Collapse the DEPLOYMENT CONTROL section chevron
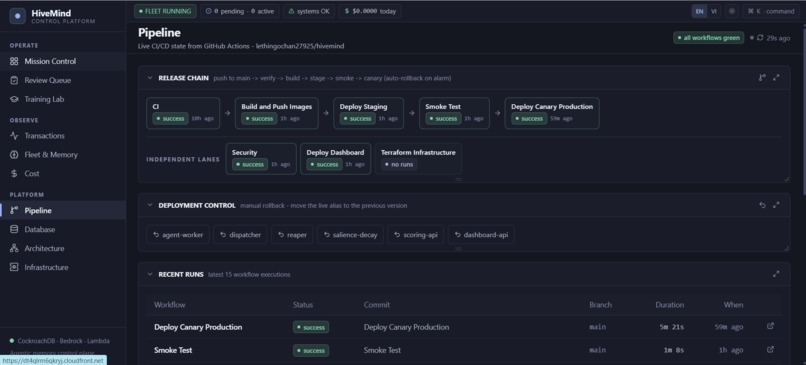Screen dimensions: 806x365 (x=150, y=205)
